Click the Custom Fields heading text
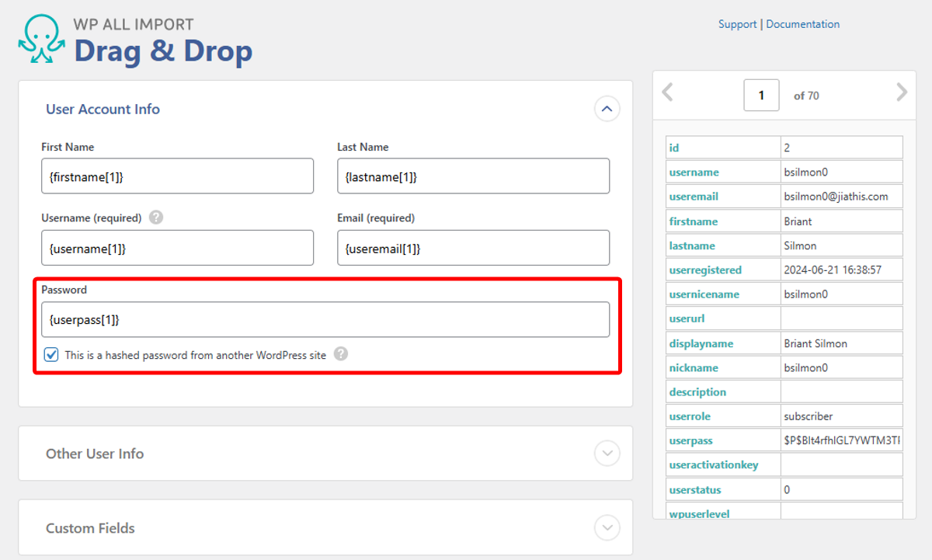Image resolution: width=932 pixels, height=560 pixels. [90, 528]
